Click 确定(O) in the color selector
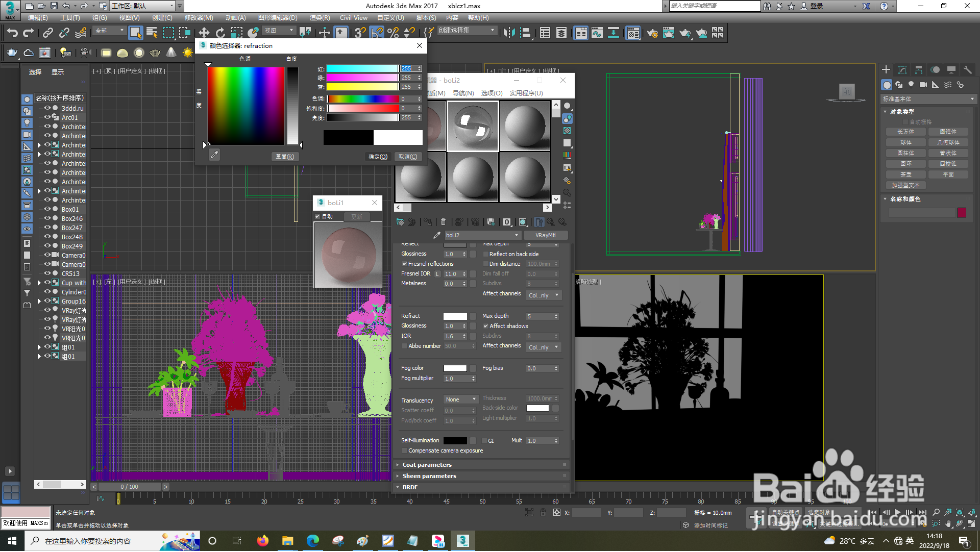 coord(378,157)
